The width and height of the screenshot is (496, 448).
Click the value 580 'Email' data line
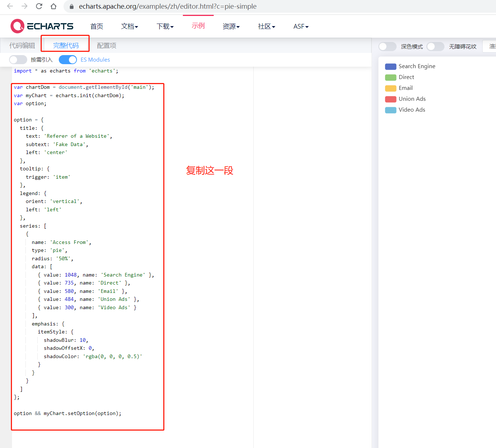[82, 291]
